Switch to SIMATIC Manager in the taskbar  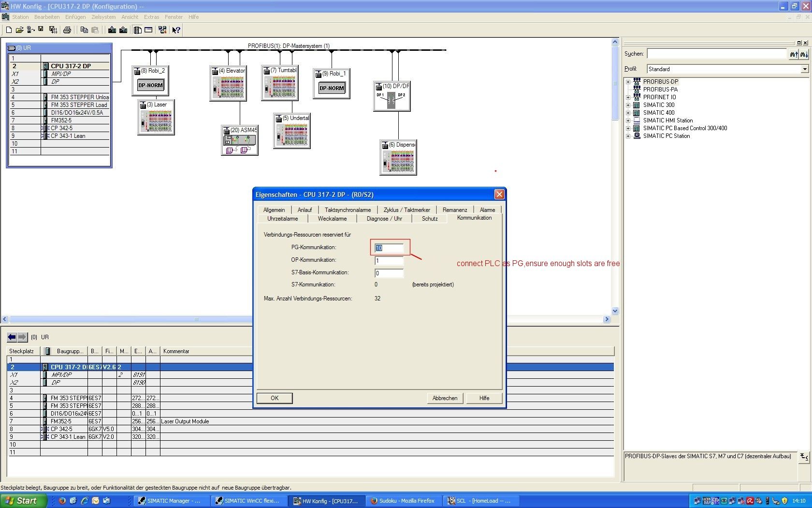pyautogui.click(x=172, y=501)
